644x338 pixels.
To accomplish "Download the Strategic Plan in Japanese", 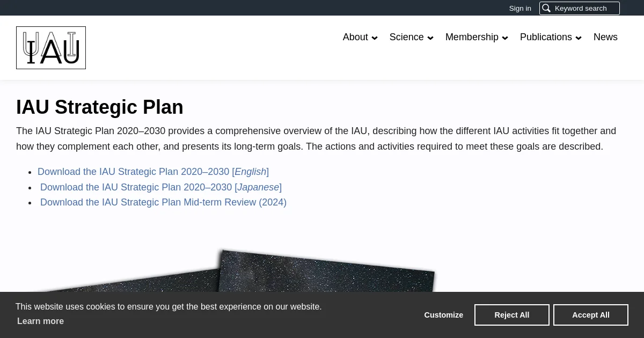I will point(161,187).
